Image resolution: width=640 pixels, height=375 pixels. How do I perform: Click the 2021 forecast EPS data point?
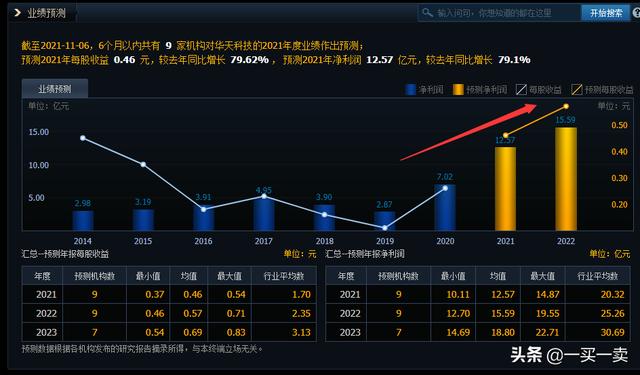[505, 135]
